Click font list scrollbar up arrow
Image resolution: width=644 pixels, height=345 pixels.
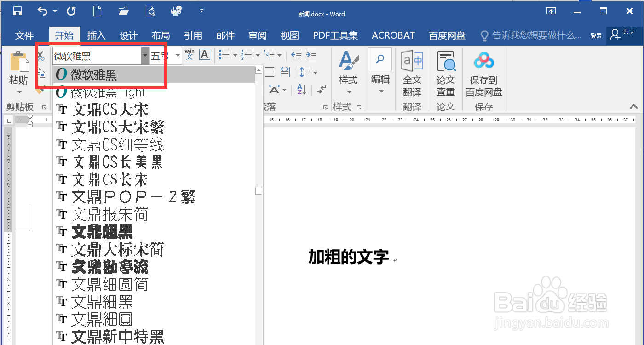[x=259, y=70]
